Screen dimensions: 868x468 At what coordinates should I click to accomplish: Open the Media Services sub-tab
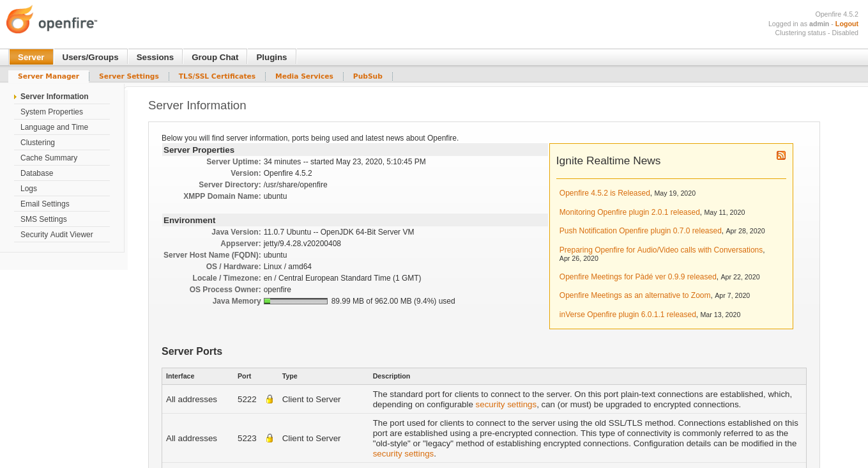(x=304, y=76)
